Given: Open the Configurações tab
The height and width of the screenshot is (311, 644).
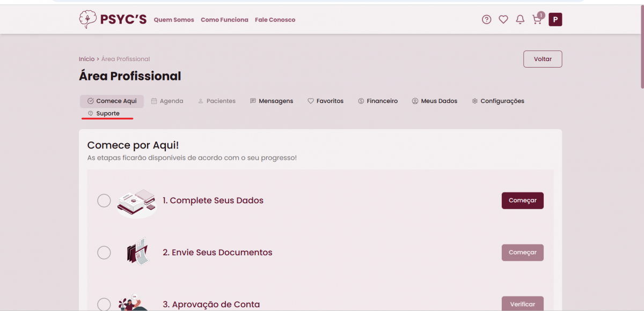Looking at the screenshot, I should (498, 101).
